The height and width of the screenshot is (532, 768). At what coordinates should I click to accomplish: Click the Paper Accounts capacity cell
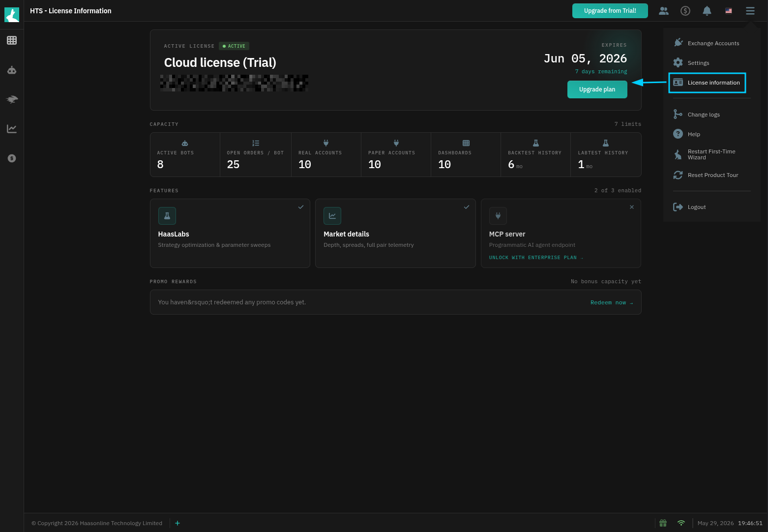[396, 154]
